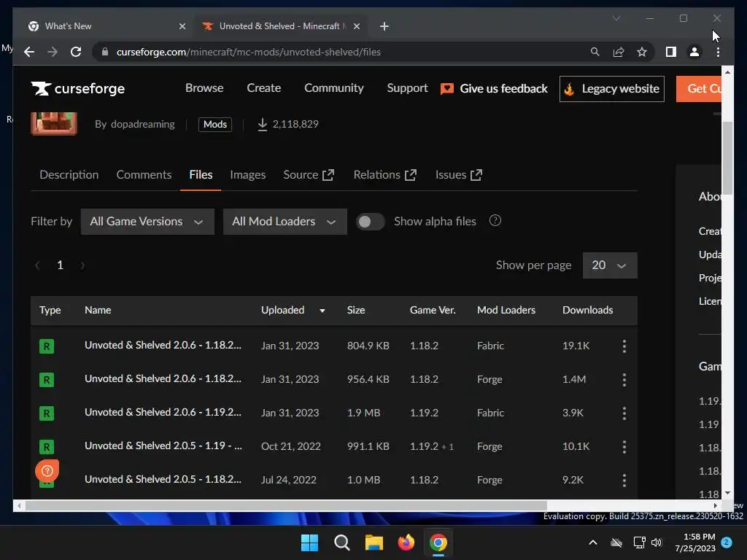This screenshot has width=747, height=560.
Task: Open taskbar Search
Action: click(341, 542)
